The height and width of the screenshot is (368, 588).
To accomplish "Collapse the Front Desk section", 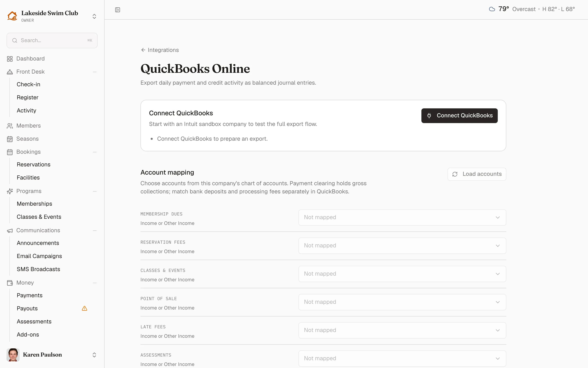I will tap(95, 72).
